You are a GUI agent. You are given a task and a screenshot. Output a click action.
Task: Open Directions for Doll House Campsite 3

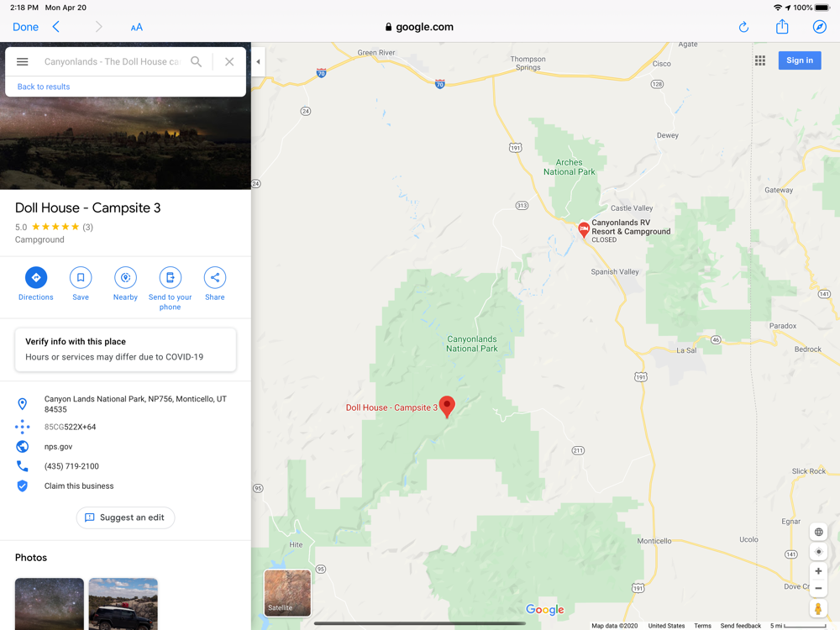tap(36, 277)
